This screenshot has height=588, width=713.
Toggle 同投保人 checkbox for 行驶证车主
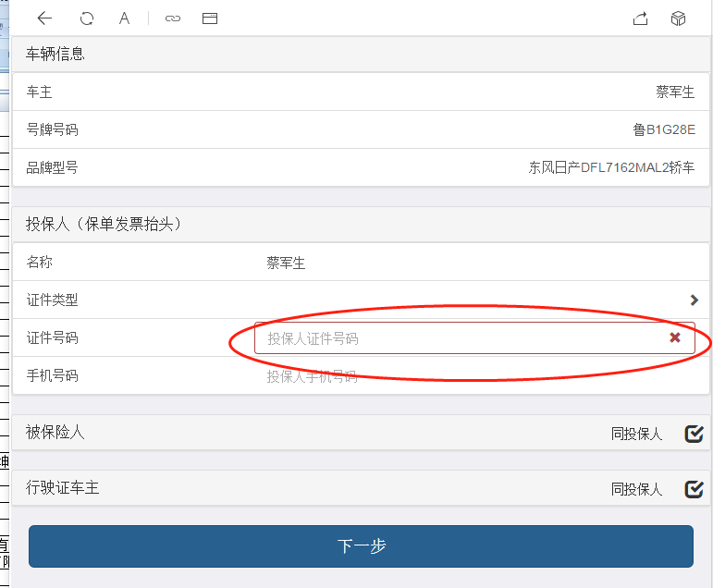[694, 489]
